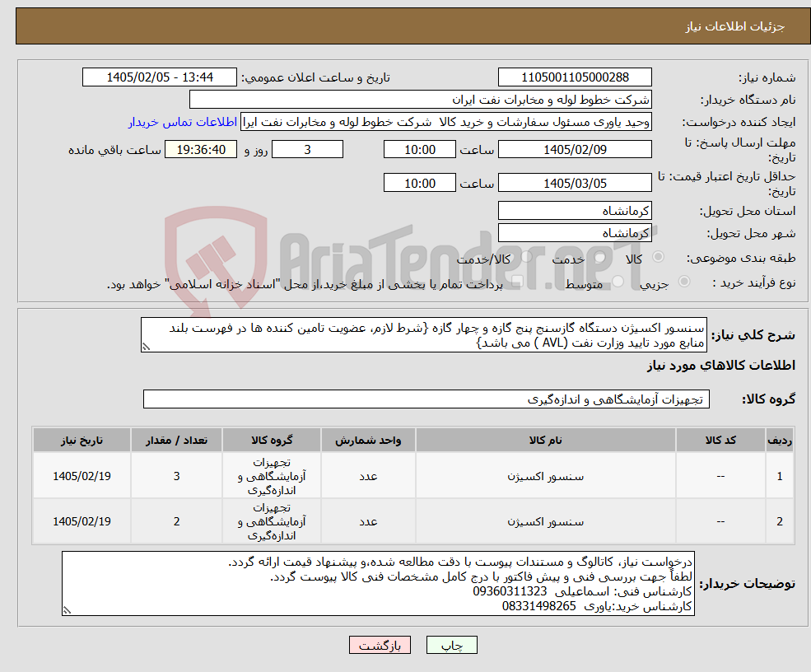
Task: Select the کالا/خدمت radio button
Action: [x=526, y=257]
